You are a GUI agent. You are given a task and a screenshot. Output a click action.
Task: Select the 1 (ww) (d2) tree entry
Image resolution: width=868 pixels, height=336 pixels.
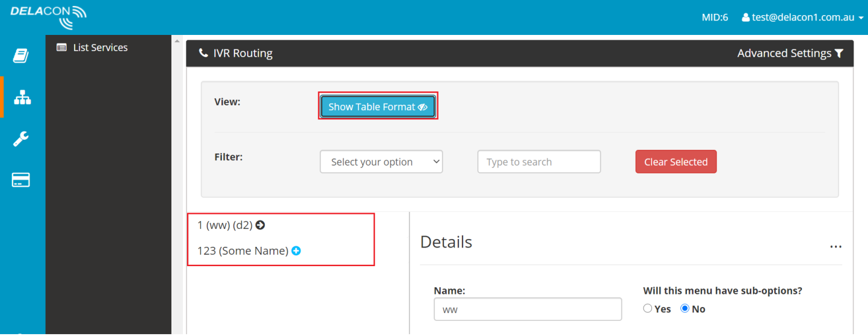click(x=224, y=225)
